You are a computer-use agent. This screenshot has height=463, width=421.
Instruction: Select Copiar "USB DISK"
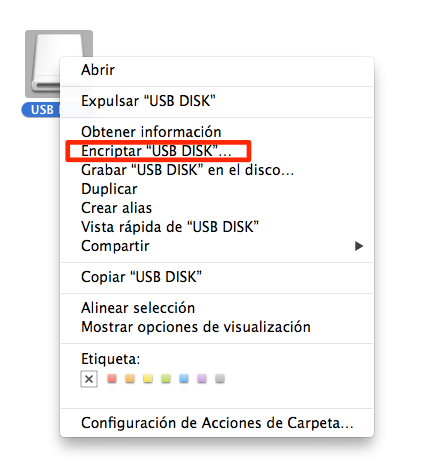tap(217, 277)
